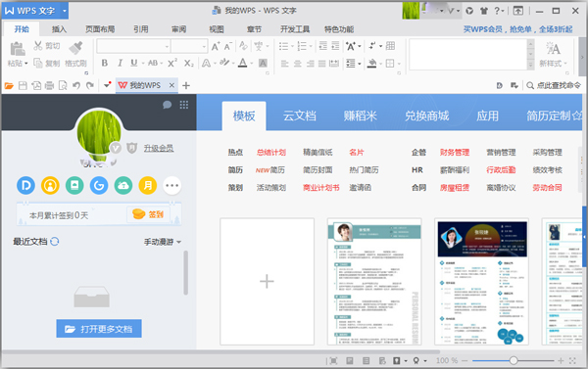Click the print preview icon

pyautogui.click(x=63, y=86)
